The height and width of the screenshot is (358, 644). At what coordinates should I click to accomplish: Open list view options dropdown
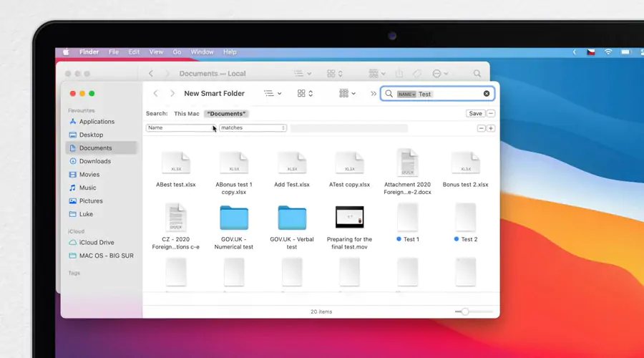[x=273, y=94]
